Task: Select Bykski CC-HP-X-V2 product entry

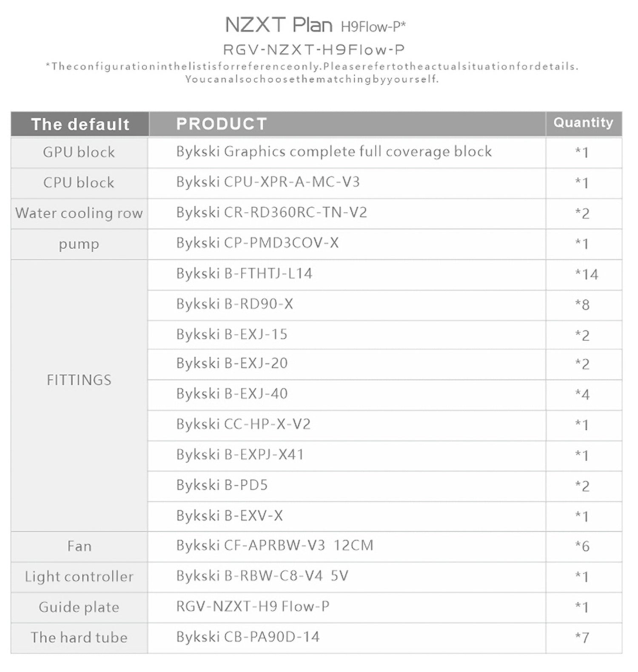Action: pos(243,424)
